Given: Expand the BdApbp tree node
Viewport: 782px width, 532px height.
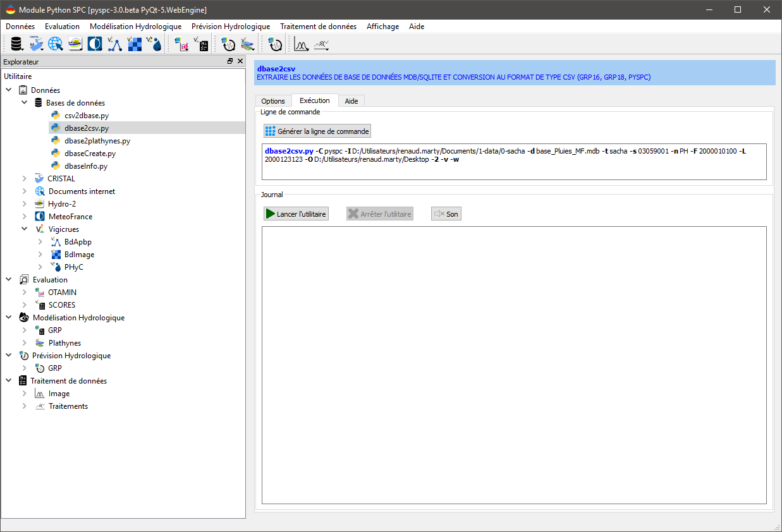Looking at the screenshot, I should coord(40,242).
